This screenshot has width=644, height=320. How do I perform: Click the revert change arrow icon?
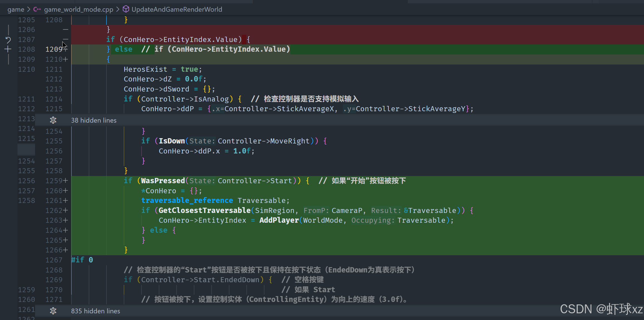click(x=8, y=40)
